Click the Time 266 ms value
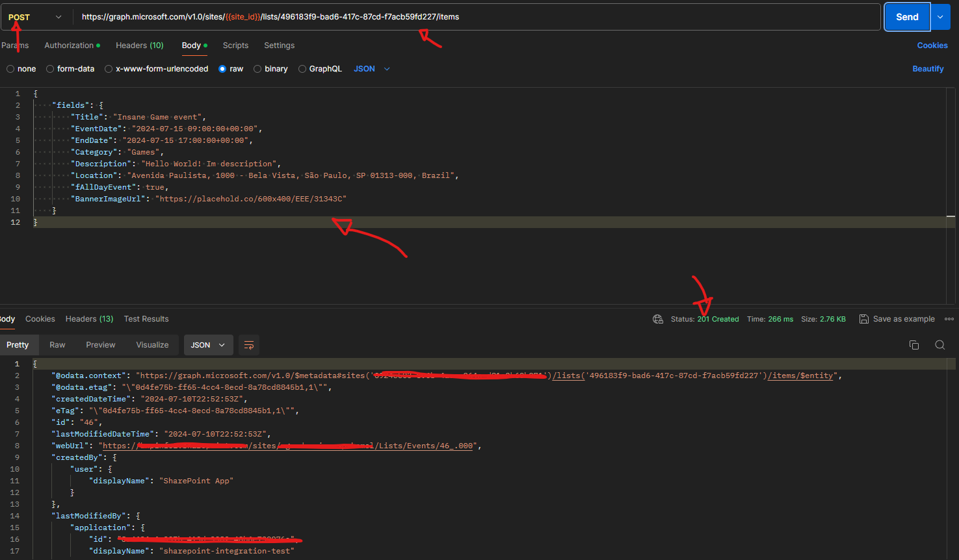The height and width of the screenshot is (560, 959). 781,319
